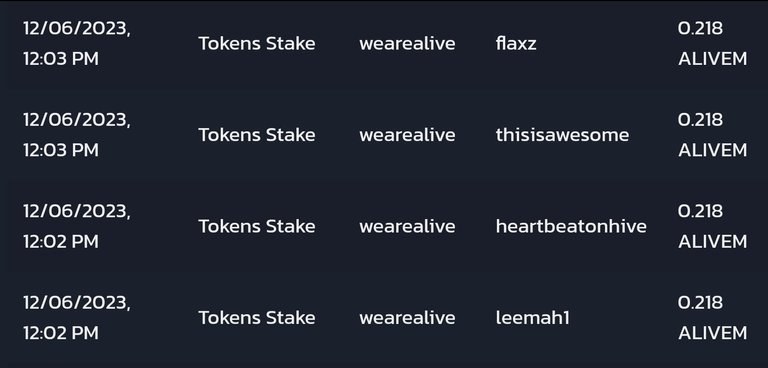Image resolution: width=768 pixels, height=368 pixels.
Task: Click the 0.218 ALIVEM amount for leemah1
Action: click(x=713, y=318)
